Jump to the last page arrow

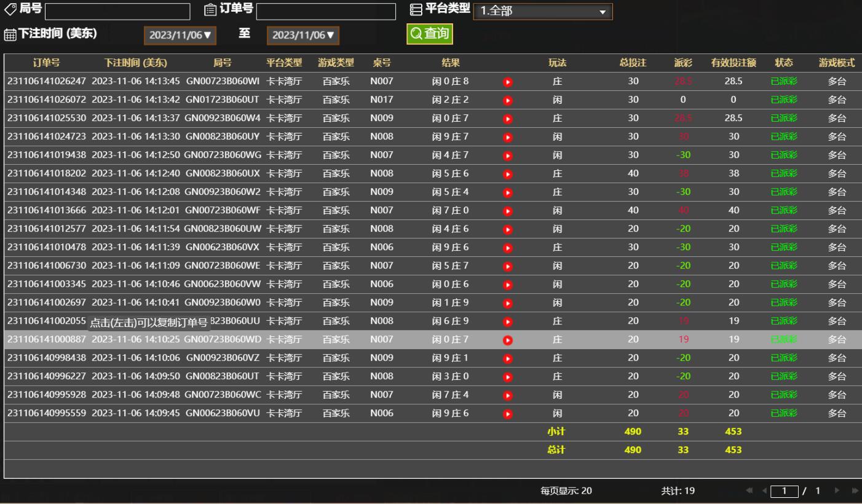[x=854, y=491]
